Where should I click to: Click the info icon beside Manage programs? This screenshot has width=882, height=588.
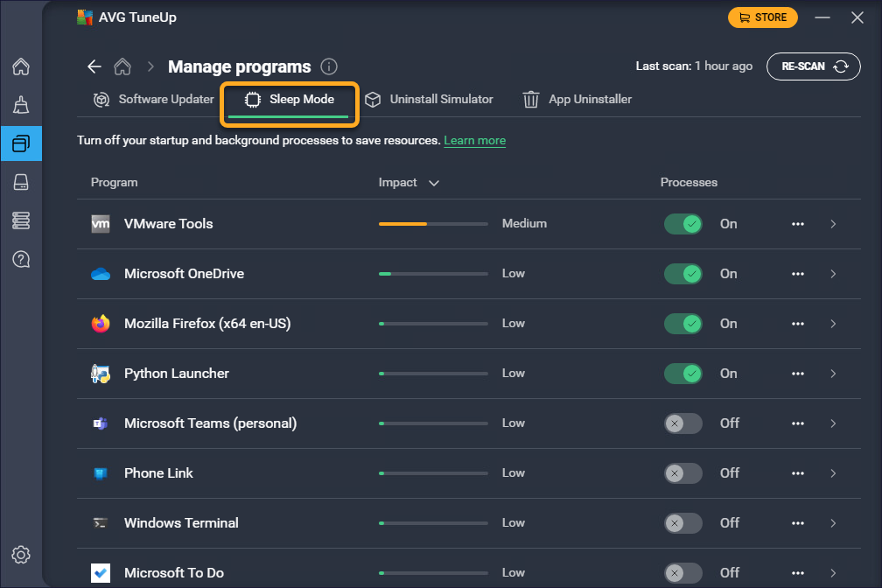click(329, 66)
